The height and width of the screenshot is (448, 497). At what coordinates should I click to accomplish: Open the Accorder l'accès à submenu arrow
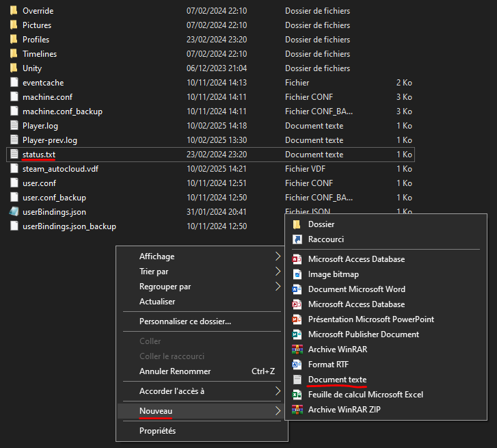(278, 391)
